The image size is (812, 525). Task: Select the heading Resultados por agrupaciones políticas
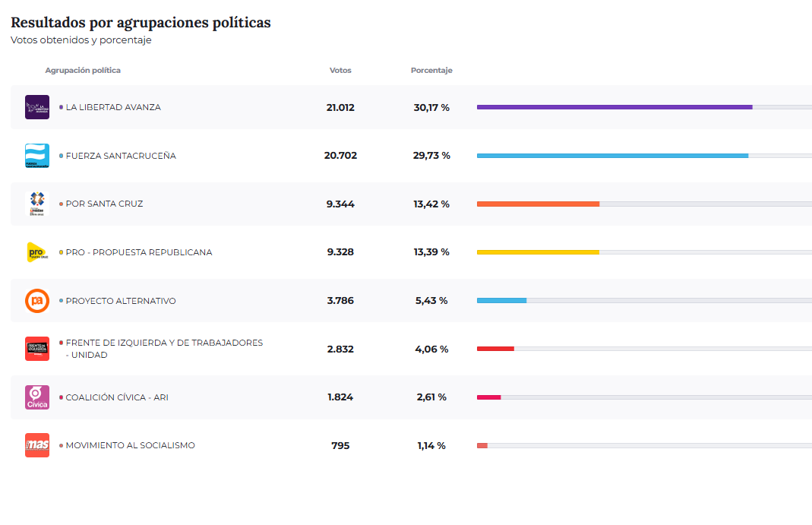pos(140,23)
